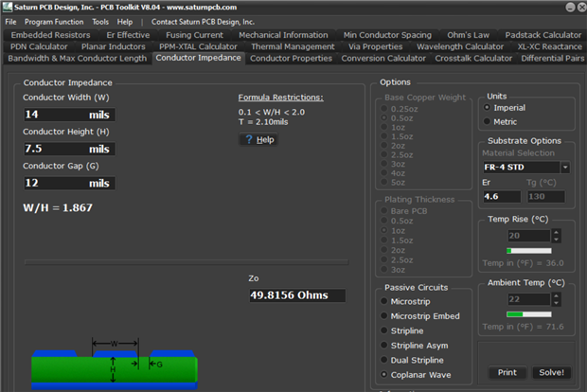The height and width of the screenshot is (392, 587).
Task: Open Contact Saturn PCB Design, Inc. menu
Action: click(203, 22)
